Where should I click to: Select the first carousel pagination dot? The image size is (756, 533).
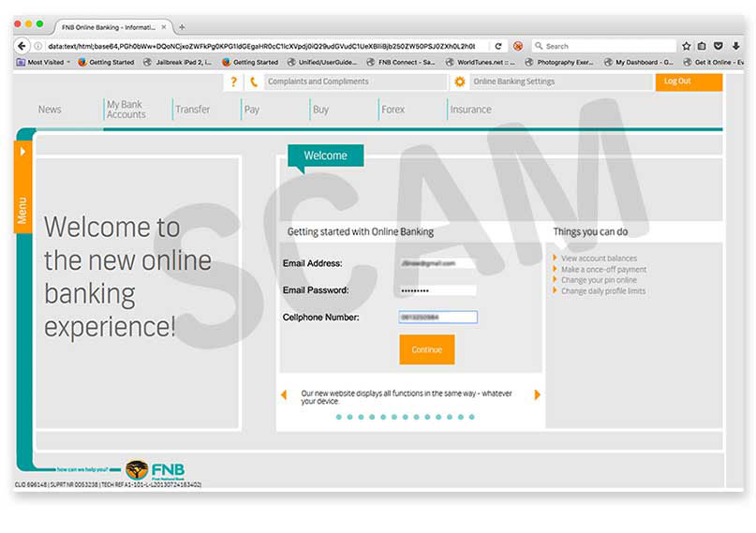339,417
